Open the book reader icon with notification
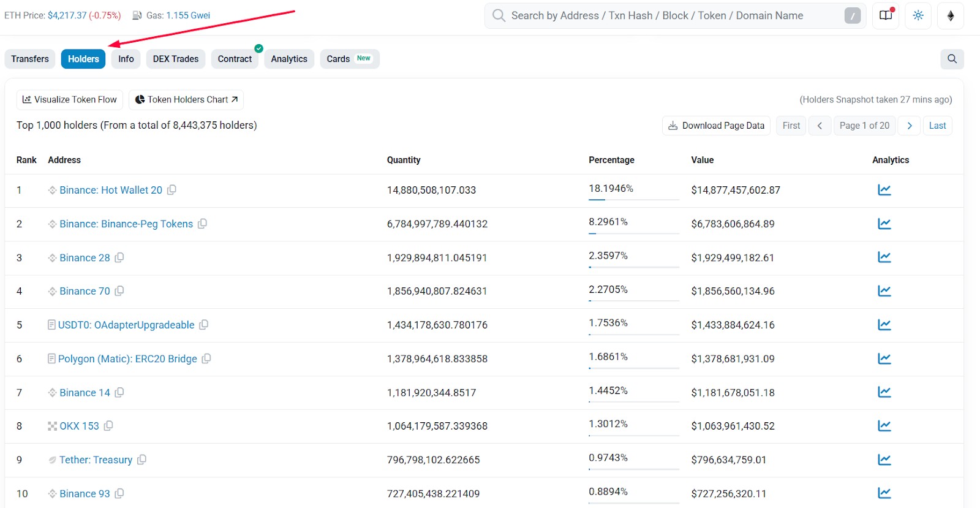 tap(886, 15)
